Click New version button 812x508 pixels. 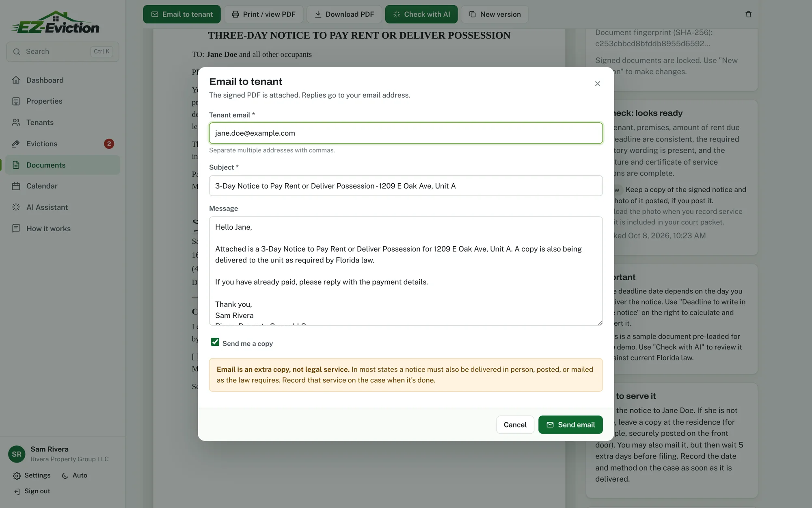(495, 14)
